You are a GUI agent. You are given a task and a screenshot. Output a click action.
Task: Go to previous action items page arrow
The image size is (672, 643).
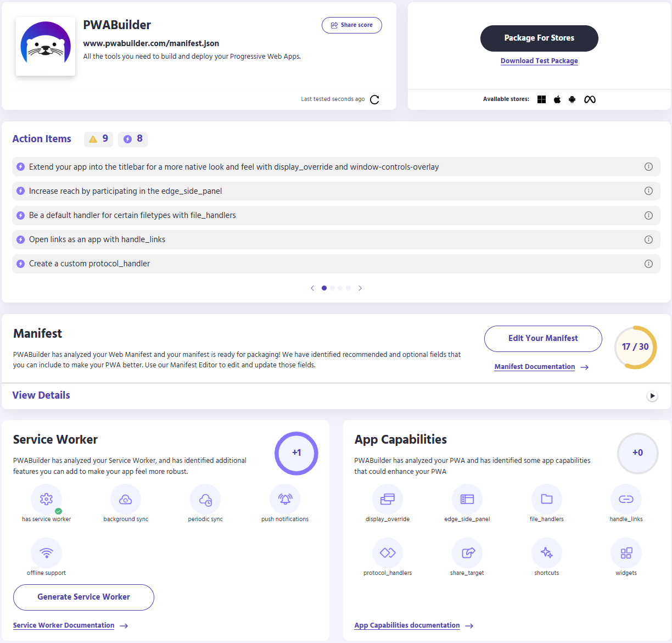(x=312, y=288)
